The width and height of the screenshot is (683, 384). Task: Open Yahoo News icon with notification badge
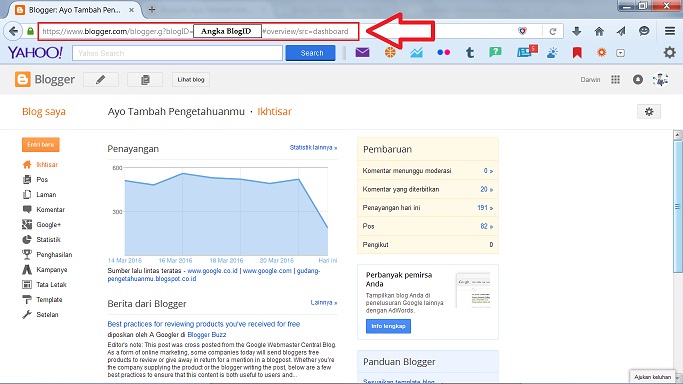tap(526, 52)
